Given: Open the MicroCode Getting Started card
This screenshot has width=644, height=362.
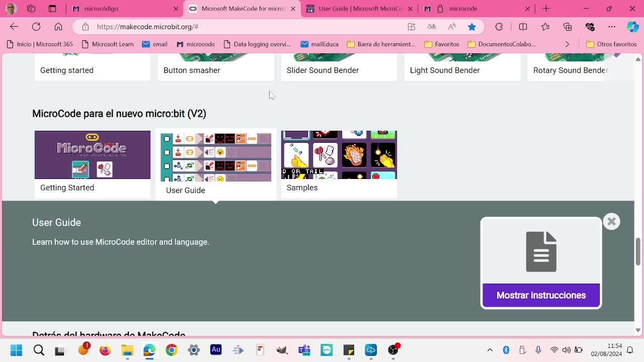Looking at the screenshot, I should (93, 164).
